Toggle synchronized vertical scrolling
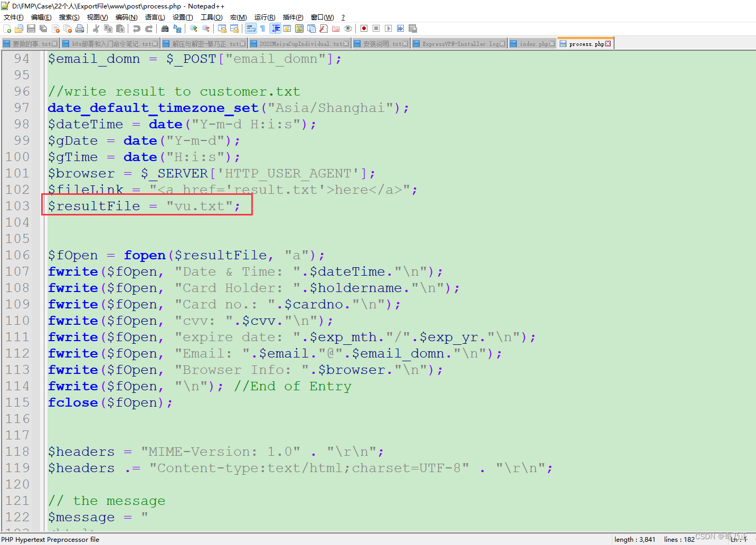756x545 pixels. (222, 29)
